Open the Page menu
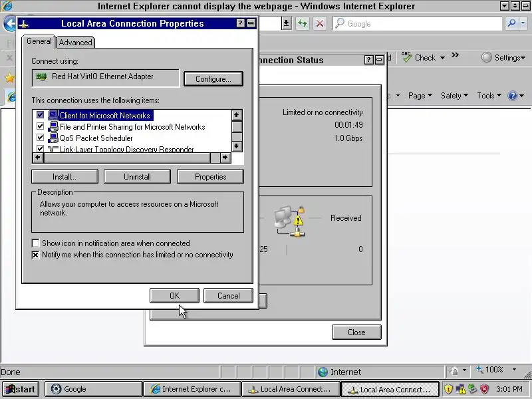Viewport: 532px width, 399px height. coord(420,96)
